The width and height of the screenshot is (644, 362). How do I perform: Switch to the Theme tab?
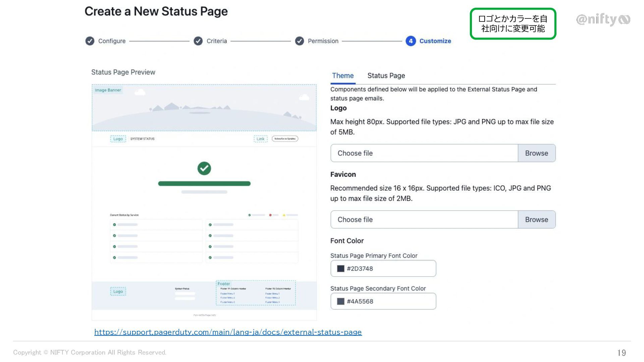(342, 76)
